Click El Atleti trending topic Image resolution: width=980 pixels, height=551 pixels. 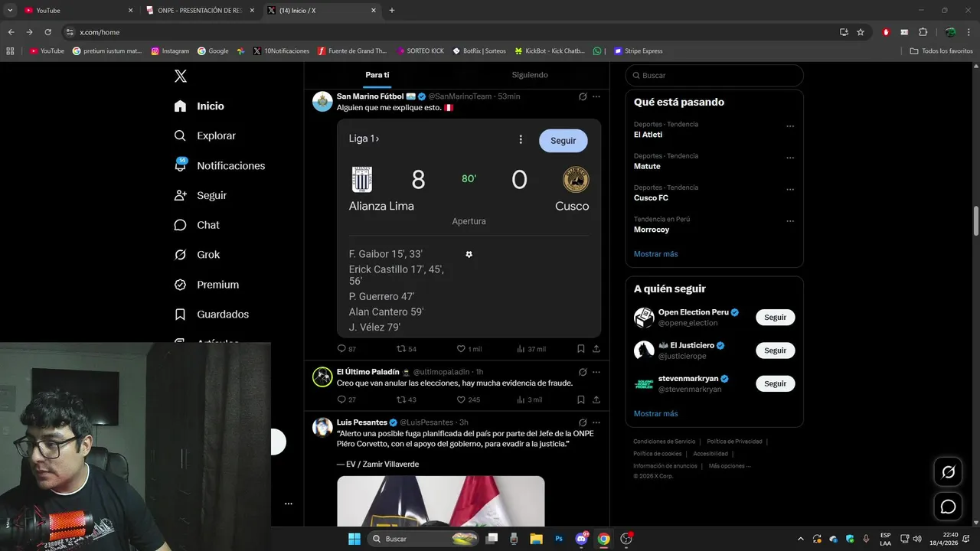(648, 135)
